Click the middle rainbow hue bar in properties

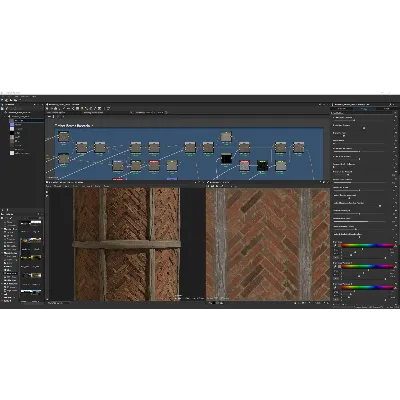(x=368, y=266)
